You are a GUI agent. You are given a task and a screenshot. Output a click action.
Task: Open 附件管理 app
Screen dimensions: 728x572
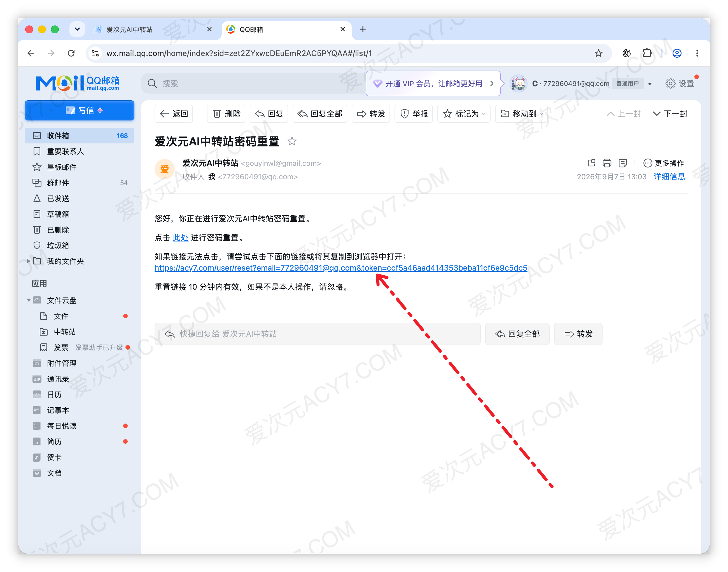(79, 363)
